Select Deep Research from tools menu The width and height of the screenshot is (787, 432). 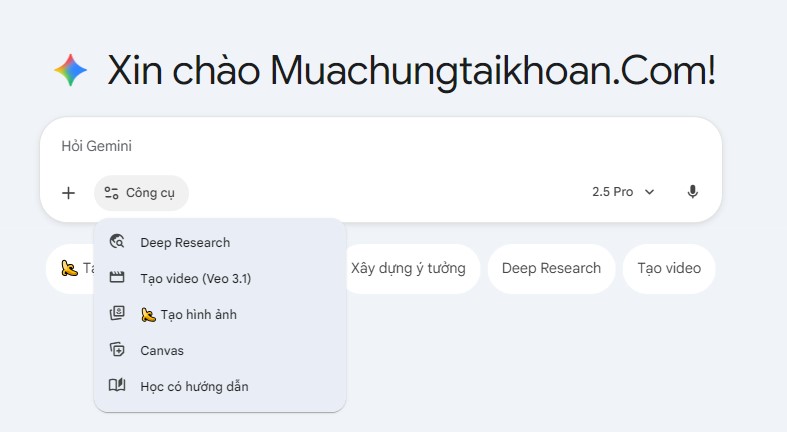(x=220, y=242)
